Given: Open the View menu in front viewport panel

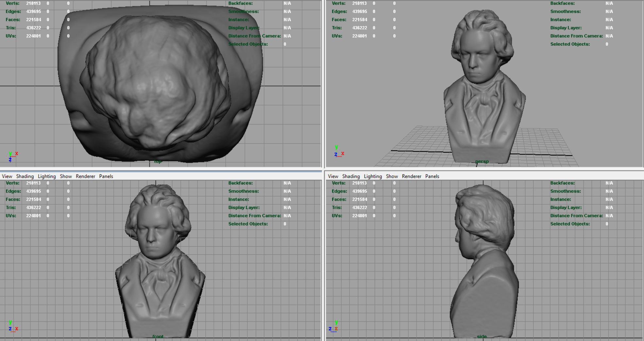Looking at the screenshot, I should pos(7,176).
